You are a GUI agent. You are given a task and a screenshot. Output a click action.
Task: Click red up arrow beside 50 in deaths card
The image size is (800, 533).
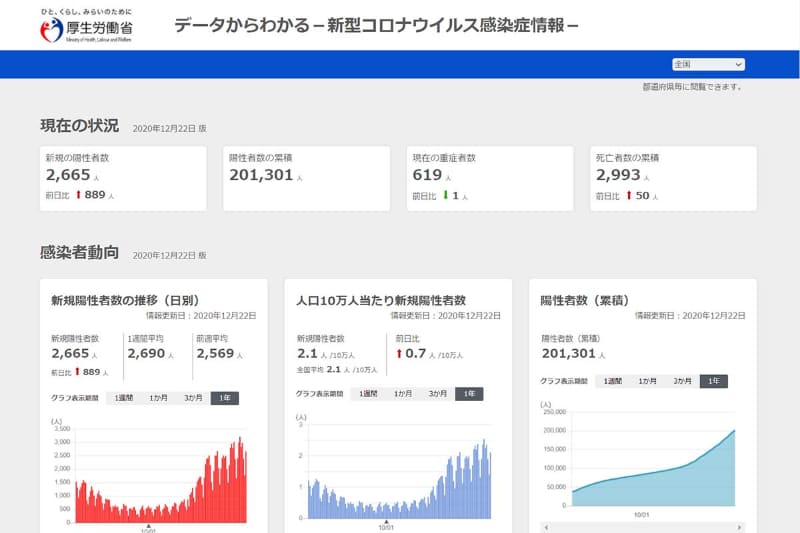629,195
